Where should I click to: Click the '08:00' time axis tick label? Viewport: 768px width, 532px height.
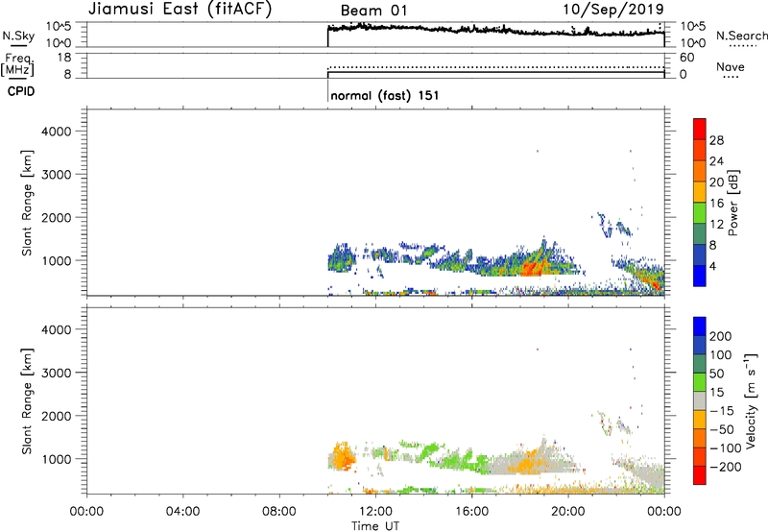[x=278, y=512]
